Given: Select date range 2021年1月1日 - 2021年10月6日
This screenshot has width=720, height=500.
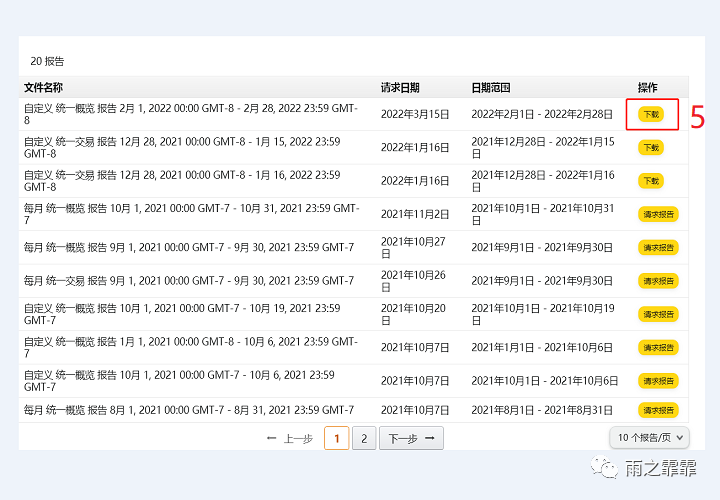Looking at the screenshot, I should pos(542,348).
